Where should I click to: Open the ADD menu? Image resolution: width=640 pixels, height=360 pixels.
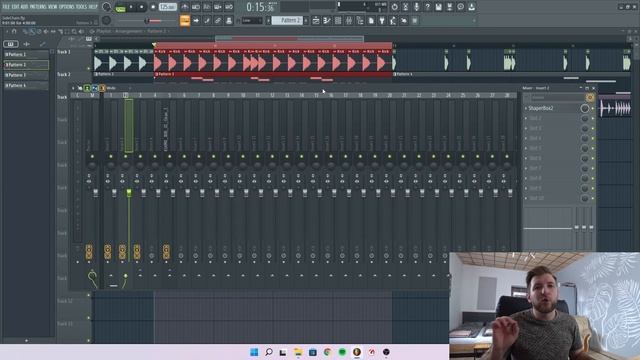tap(25, 7)
